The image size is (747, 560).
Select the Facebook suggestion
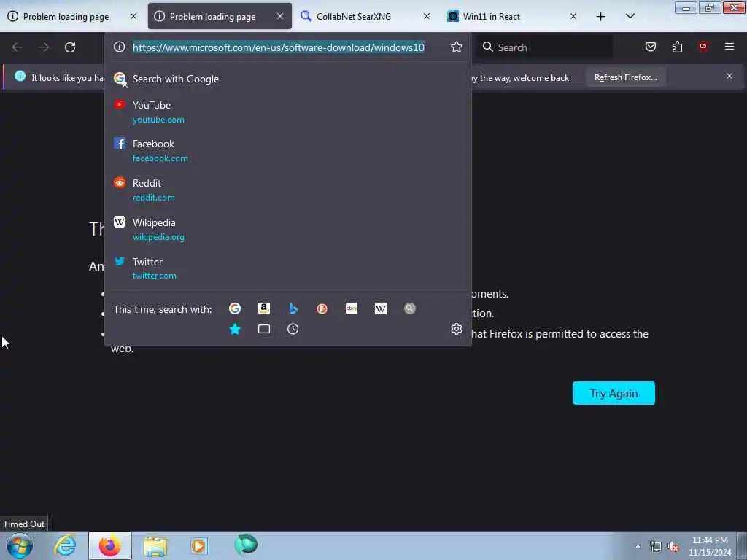coord(287,150)
